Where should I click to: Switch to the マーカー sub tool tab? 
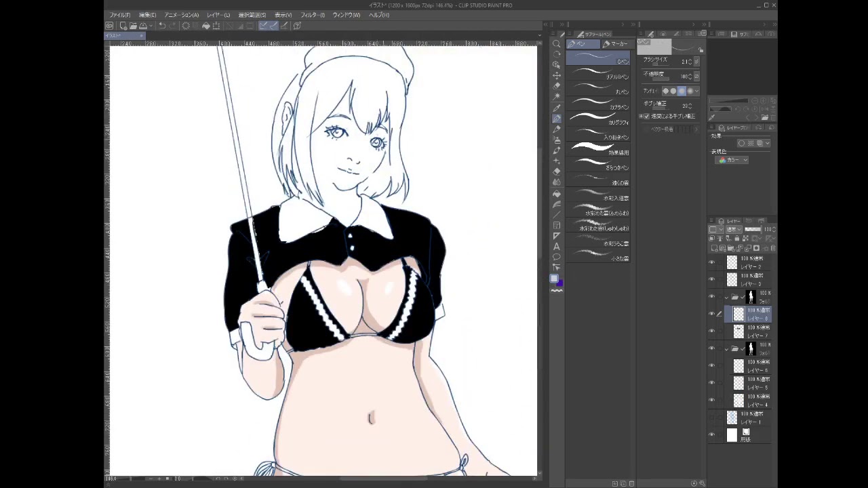tap(616, 44)
